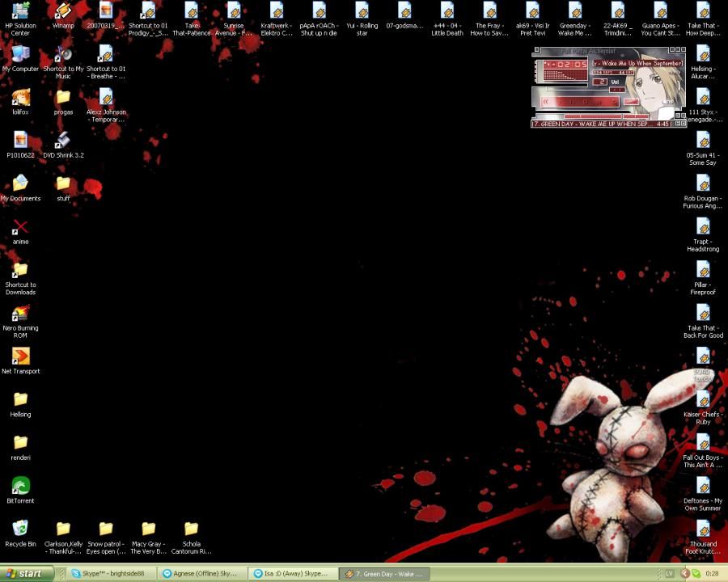This screenshot has height=582, width=728.
Task: Select the Kaiser Chiefs - Ruby file
Action: 703,407
